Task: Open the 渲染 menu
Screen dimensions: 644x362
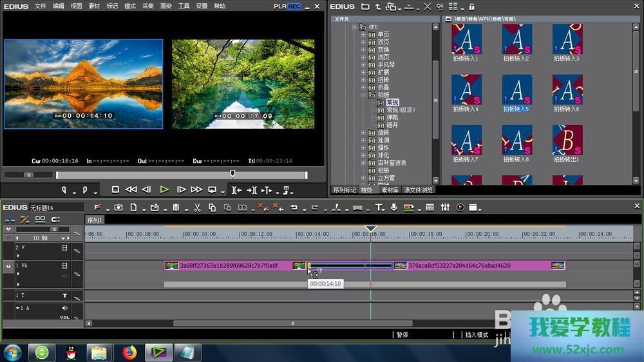Action: (x=166, y=6)
